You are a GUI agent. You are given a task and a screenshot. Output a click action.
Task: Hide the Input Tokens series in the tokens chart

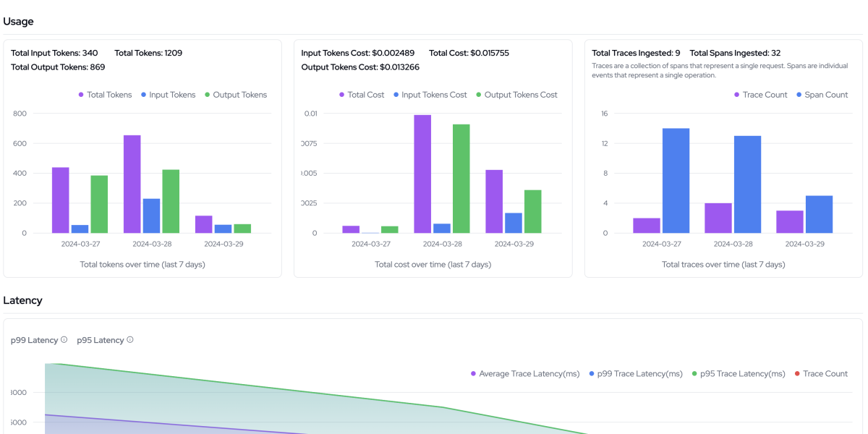tap(168, 95)
